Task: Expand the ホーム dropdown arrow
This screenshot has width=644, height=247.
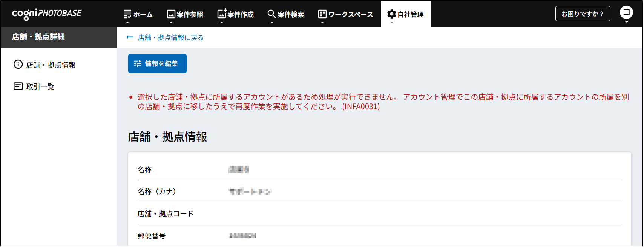Action: tap(127, 23)
